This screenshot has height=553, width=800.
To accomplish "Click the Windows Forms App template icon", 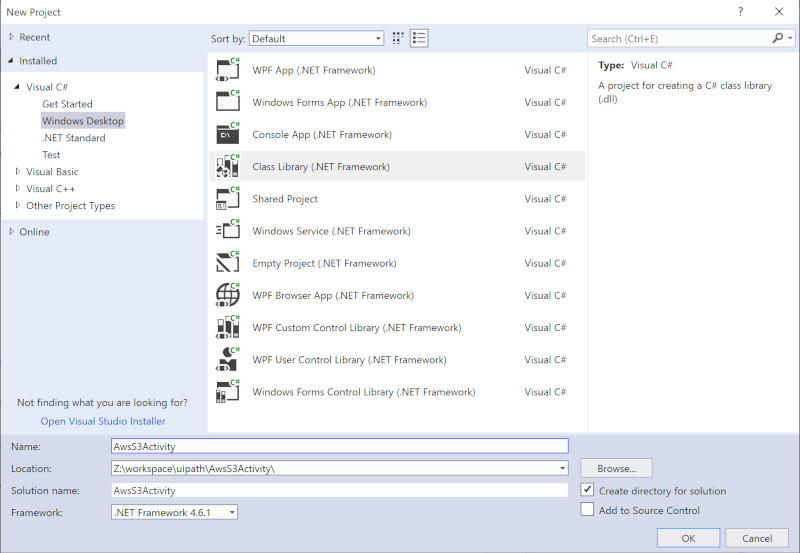I will coord(228,103).
